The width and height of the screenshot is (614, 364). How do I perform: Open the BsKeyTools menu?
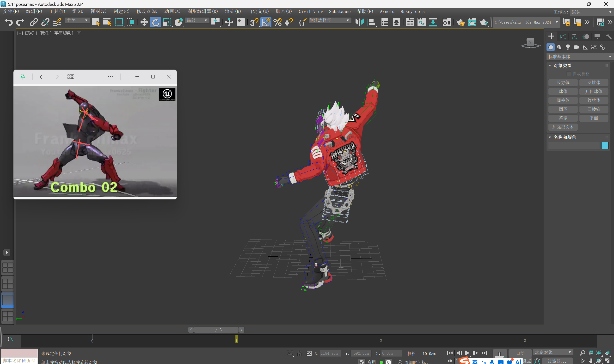(412, 12)
